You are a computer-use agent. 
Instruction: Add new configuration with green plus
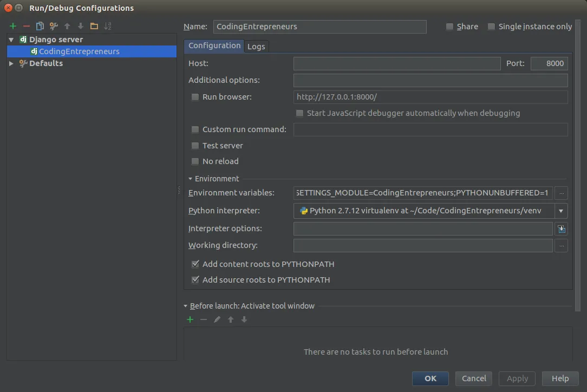[x=13, y=26]
